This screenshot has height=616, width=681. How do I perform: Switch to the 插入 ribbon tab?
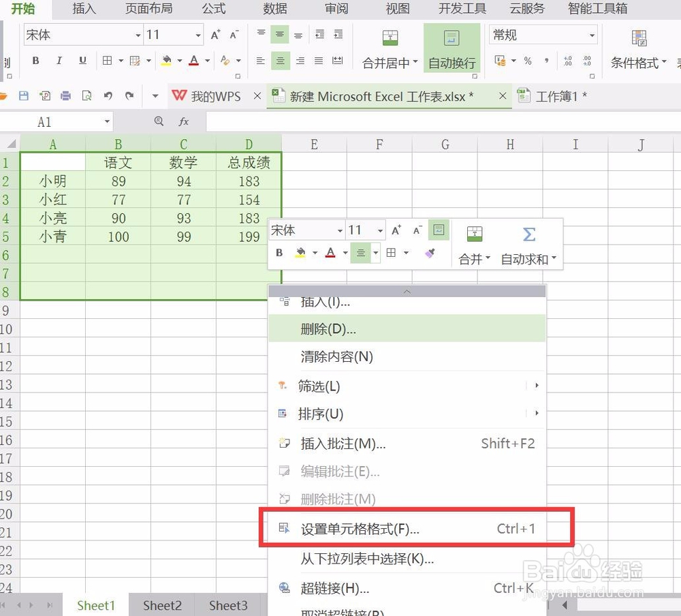pyautogui.click(x=83, y=9)
